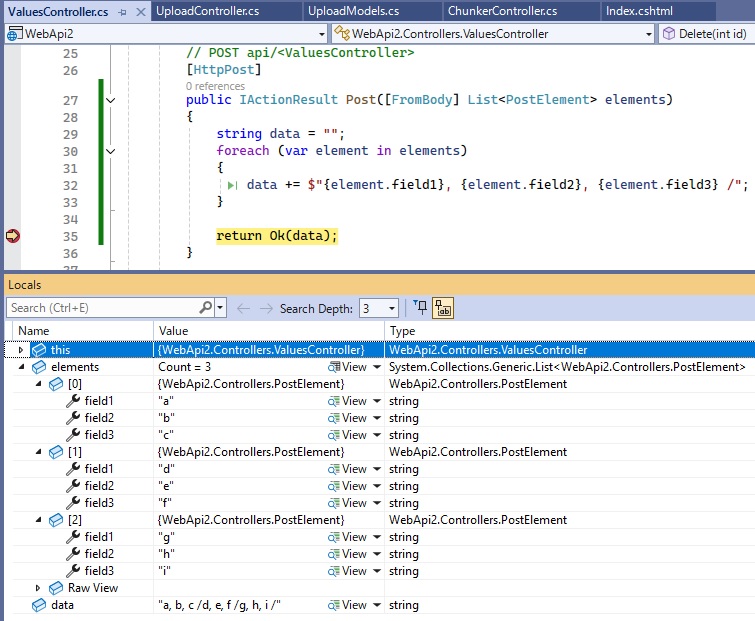Focus the Locals search box

[x=104, y=308]
